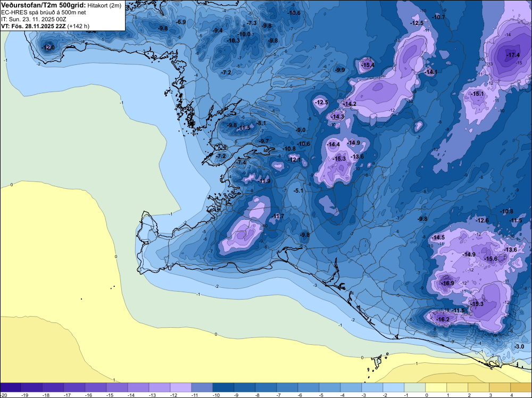This screenshot has height=398, width=532.
Task: Click the -10.7 temperature value
Action: click(439, 18)
